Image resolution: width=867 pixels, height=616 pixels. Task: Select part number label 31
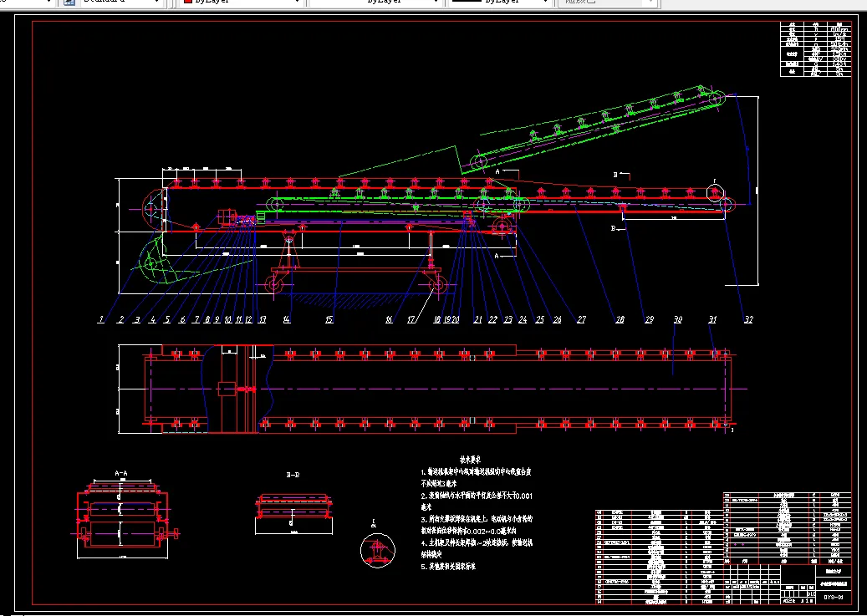(712, 319)
